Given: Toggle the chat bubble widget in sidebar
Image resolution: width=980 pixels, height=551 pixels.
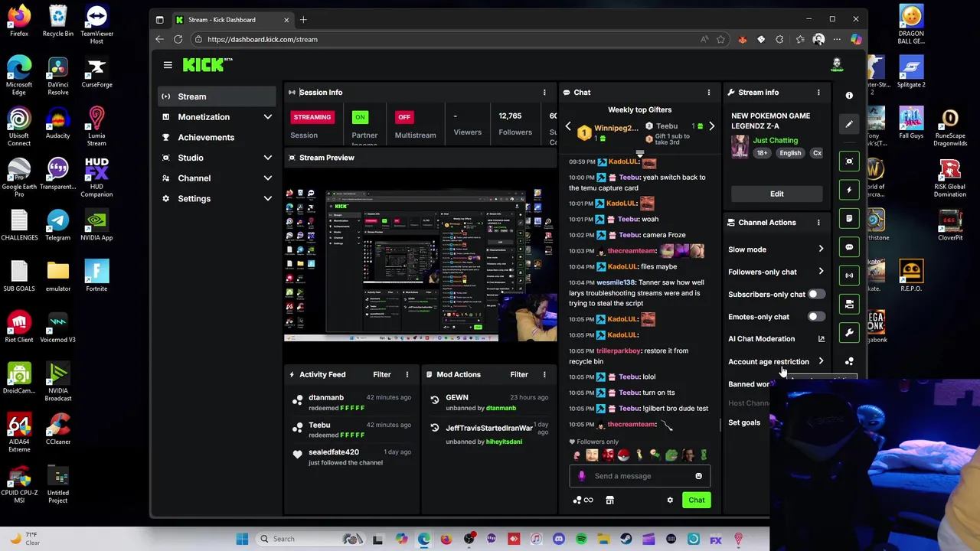Looking at the screenshot, I should click(849, 247).
